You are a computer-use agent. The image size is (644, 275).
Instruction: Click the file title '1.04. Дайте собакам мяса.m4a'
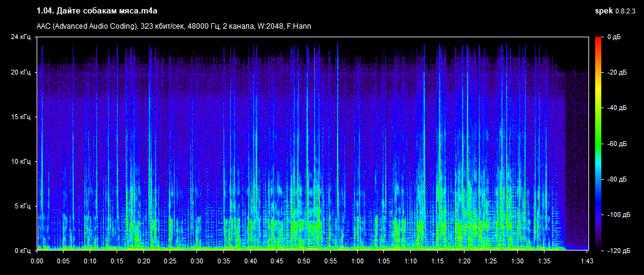pos(97,10)
